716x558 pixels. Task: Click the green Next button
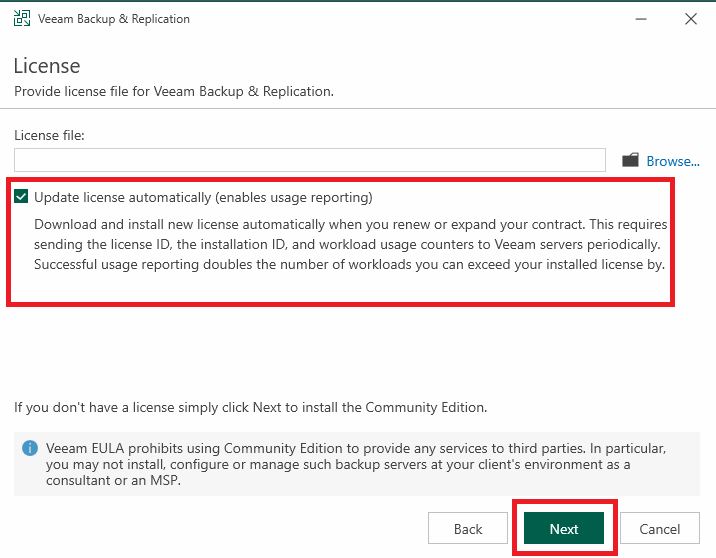tap(563, 528)
